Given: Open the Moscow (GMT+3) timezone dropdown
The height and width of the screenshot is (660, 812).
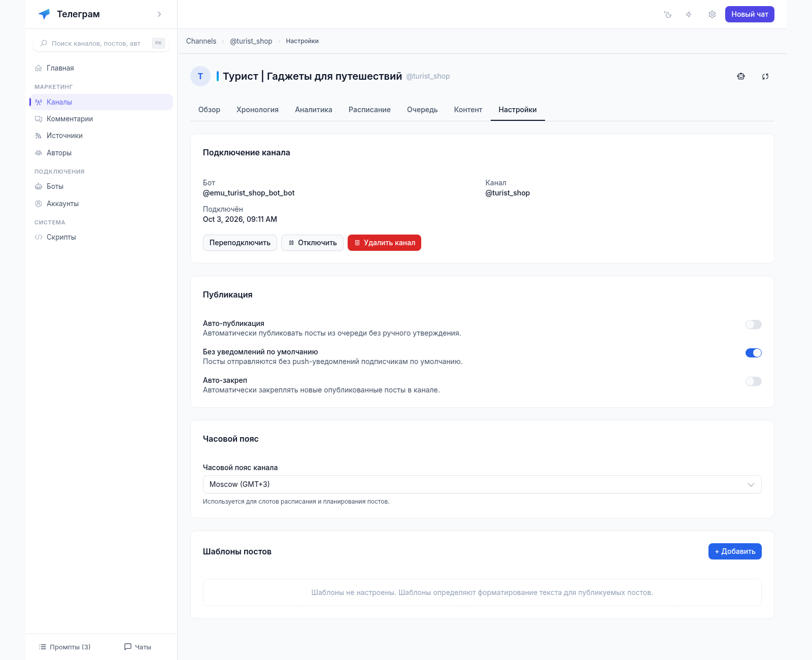Looking at the screenshot, I should (x=482, y=484).
